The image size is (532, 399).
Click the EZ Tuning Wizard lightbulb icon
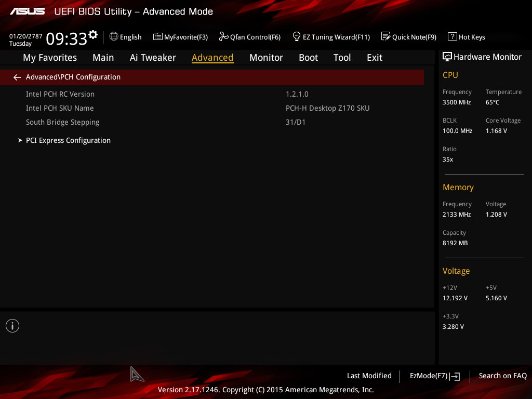pyautogui.click(x=297, y=36)
